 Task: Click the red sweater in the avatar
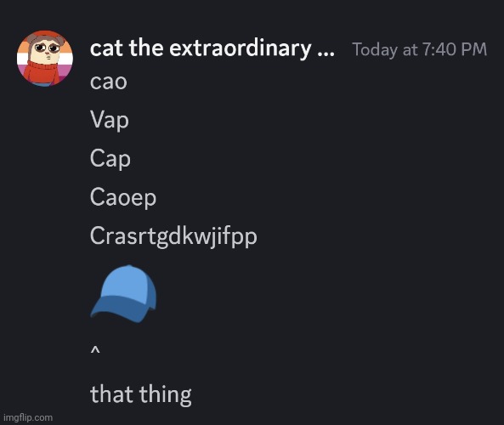pyautogui.click(x=41, y=73)
